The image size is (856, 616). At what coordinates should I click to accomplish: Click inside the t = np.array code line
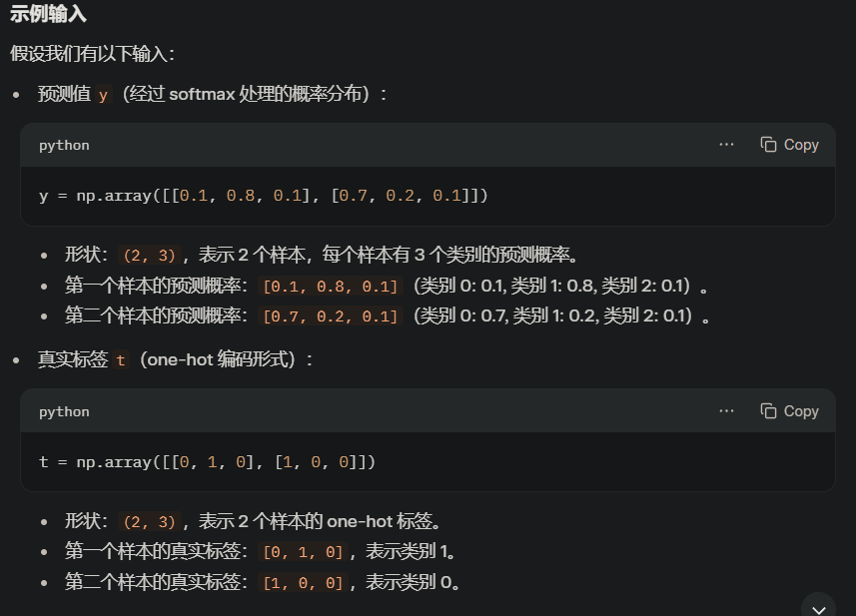(x=207, y=462)
